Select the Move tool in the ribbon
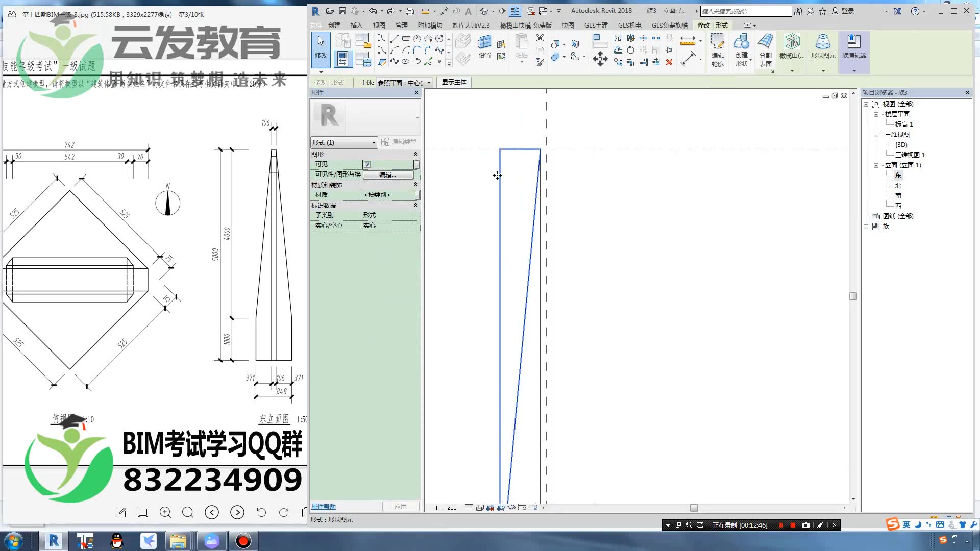Viewport: 980px width, 551px height. coord(600,59)
